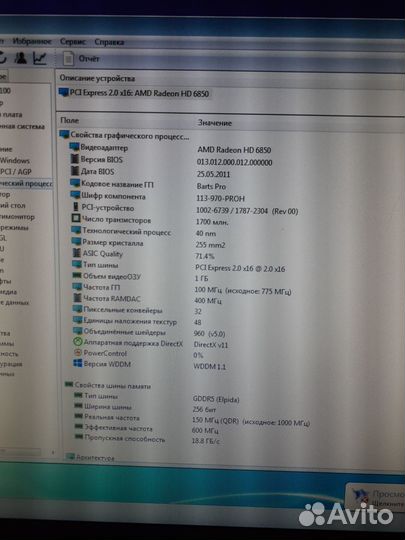
Task: Select the Эффективная частота row
Action: coord(146,429)
